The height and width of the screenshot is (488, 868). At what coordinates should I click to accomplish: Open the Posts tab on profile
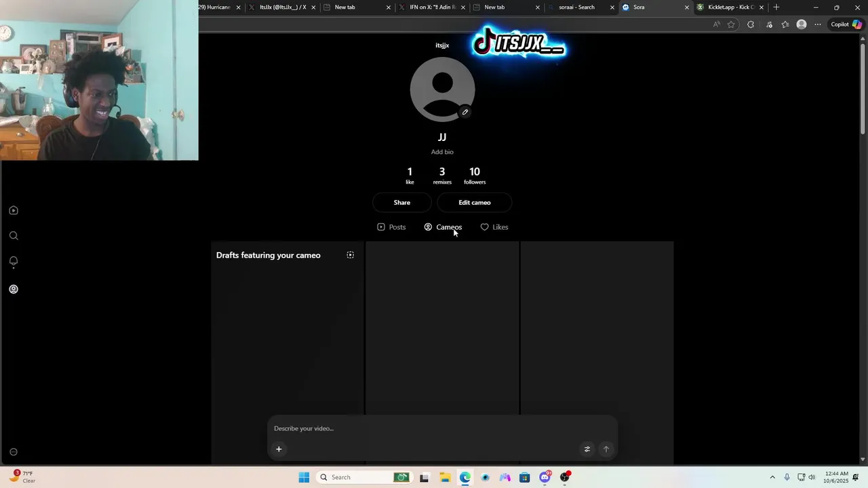tap(391, 227)
